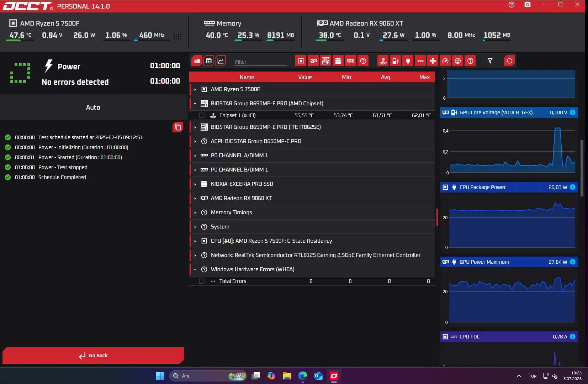Expand the AMD Ryzen 5 7500F group
Viewport: 588px width, 384px height.
pos(195,89)
